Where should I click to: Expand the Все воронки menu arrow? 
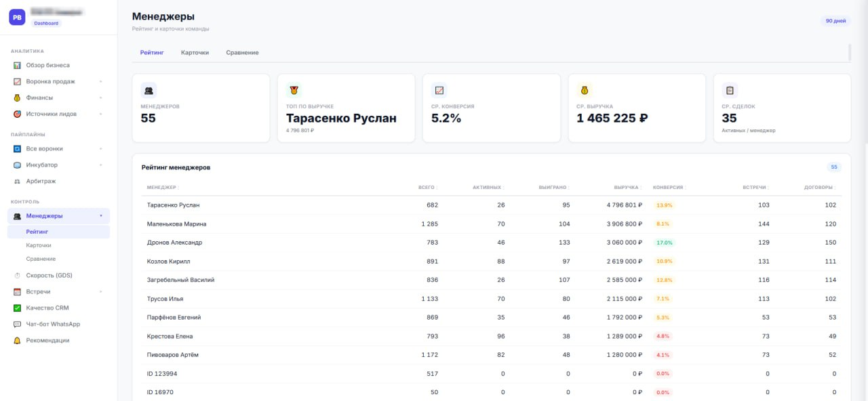tap(101, 148)
